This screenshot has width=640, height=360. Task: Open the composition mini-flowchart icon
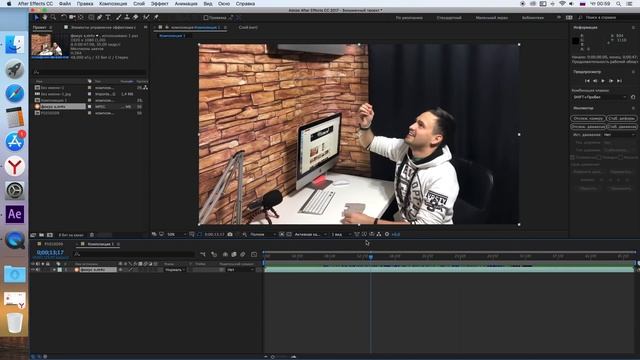(203, 254)
